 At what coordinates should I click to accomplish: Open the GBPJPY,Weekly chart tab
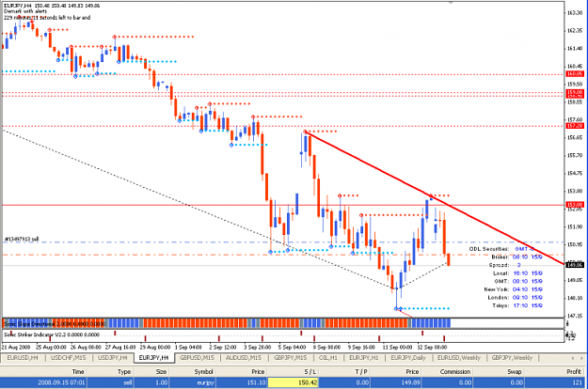(512, 358)
